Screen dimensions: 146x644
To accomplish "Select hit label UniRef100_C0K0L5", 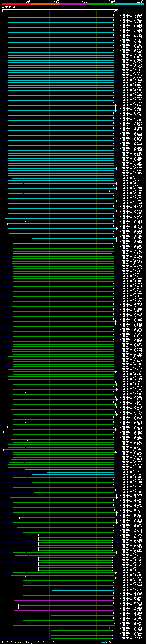I will click(x=131, y=638).
